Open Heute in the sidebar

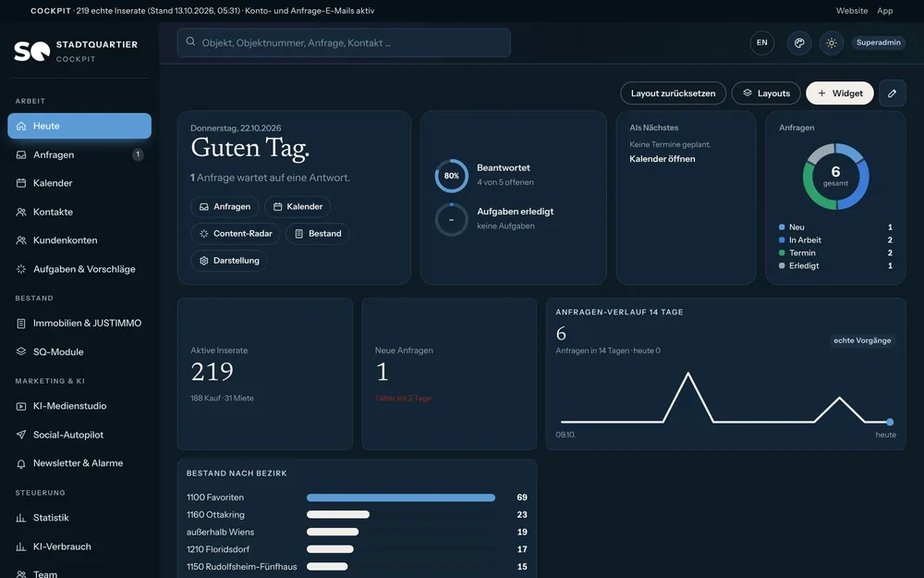tap(79, 126)
